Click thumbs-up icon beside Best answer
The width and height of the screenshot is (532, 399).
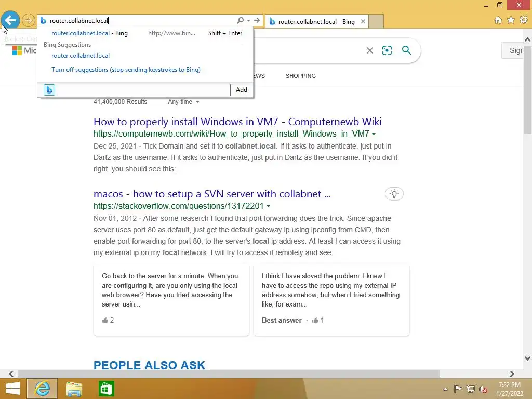coord(315,320)
